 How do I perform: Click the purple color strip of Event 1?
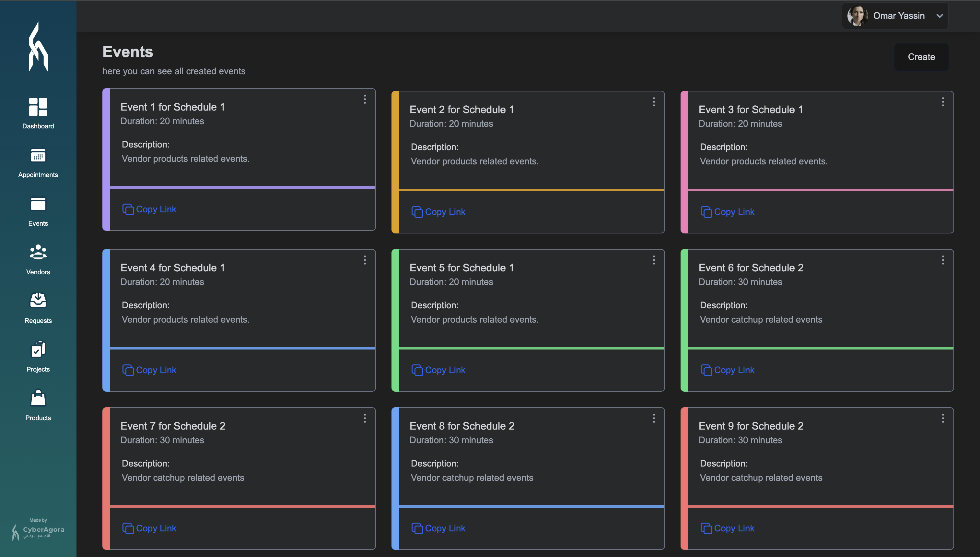coord(106,160)
